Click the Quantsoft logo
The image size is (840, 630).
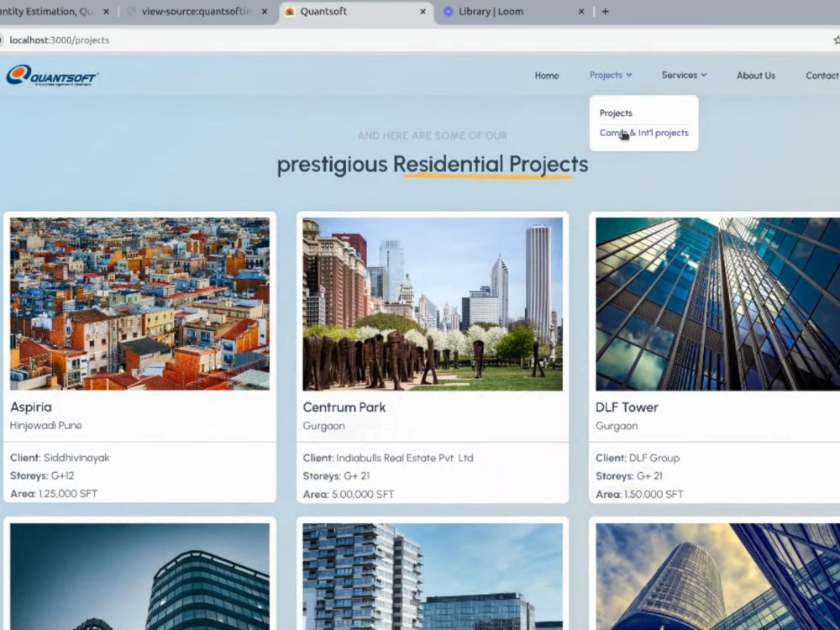coord(52,76)
